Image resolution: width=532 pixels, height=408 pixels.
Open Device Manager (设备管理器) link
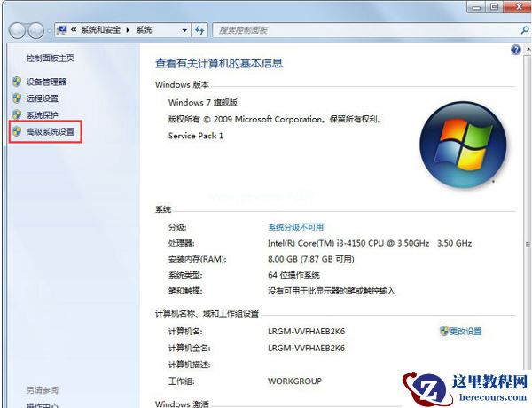[x=46, y=82]
